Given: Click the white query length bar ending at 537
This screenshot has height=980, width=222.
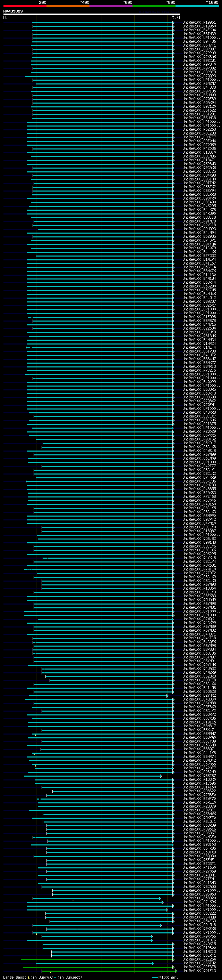Looking at the screenshot, I should click(x=91, y=15).
